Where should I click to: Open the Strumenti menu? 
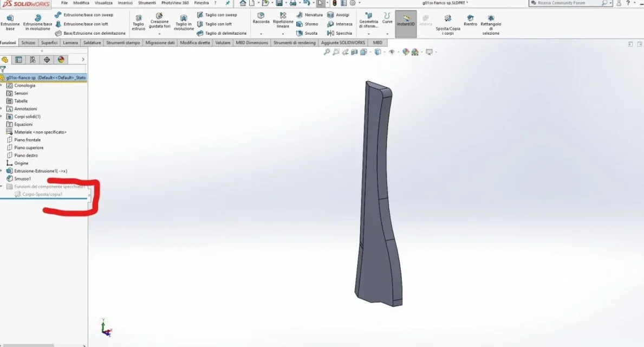pos(147,3)
